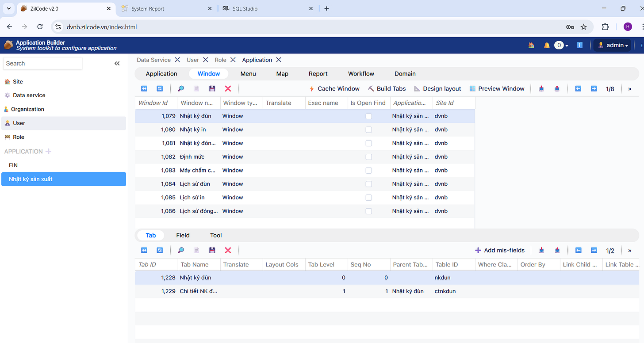This screenshot has height=343, width=644.
Task: Click the magnifier search icon in Tab toolbar
Action: (181, 250)
